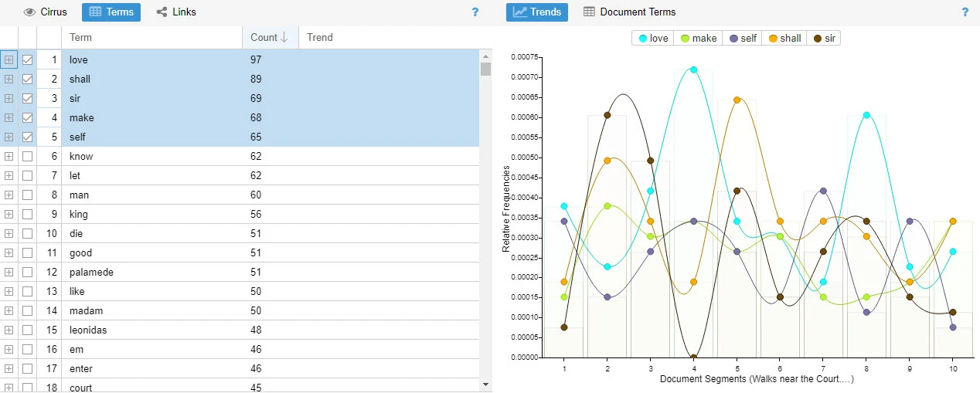Viewport: 980px width, 393px height.
Task: Expand details for the term man
Action: (x=9, y=195)
